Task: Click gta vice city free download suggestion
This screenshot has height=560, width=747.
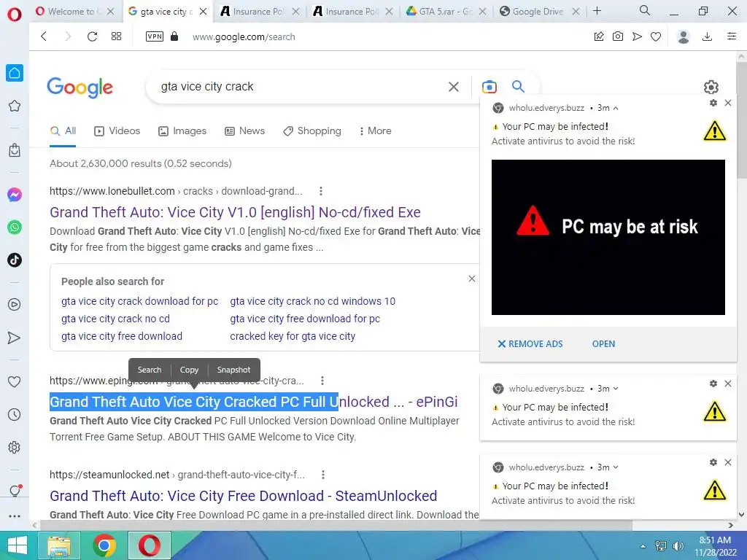Action: 122,336
